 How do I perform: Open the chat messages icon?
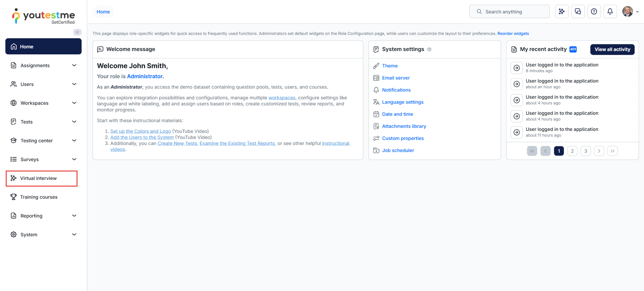578,11
